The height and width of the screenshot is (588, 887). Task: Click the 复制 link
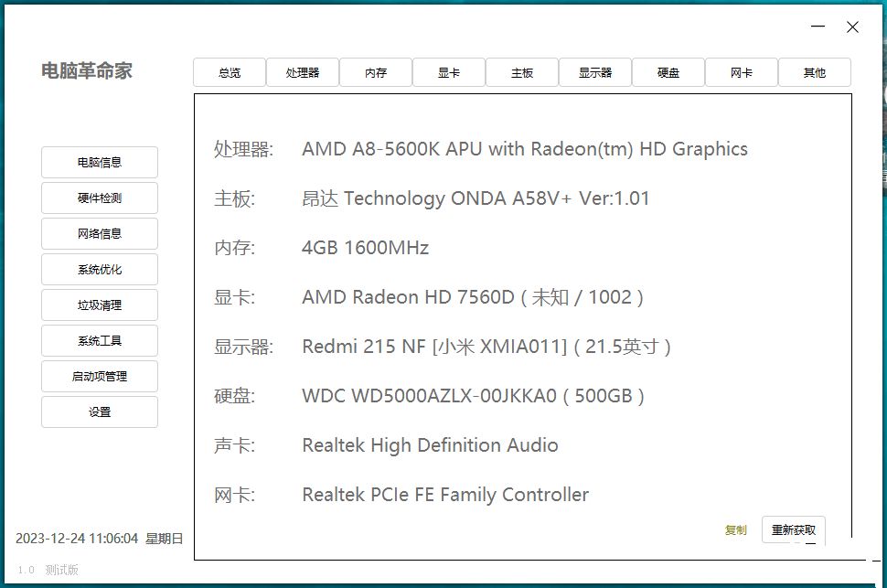click(x=735, y=530)
